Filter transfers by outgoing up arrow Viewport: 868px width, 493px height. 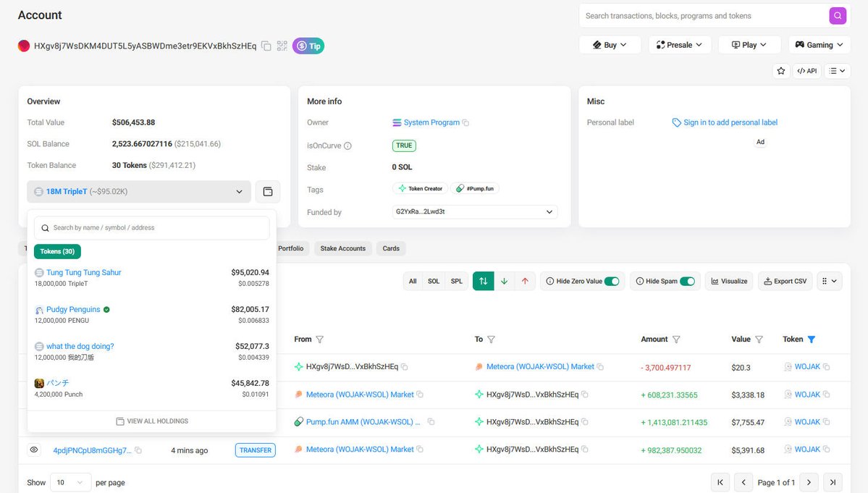[x=525, y=281]
